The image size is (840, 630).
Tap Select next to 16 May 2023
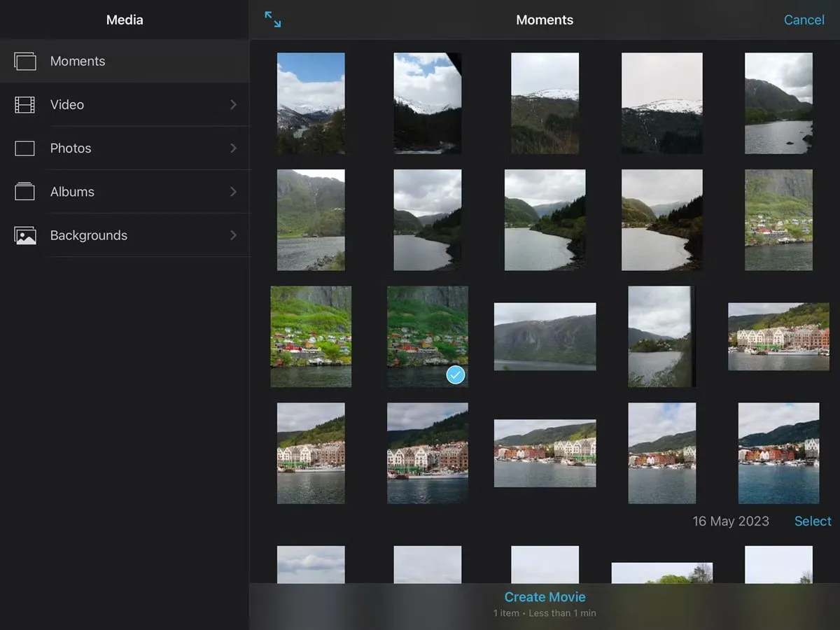(x=813, y=521)
